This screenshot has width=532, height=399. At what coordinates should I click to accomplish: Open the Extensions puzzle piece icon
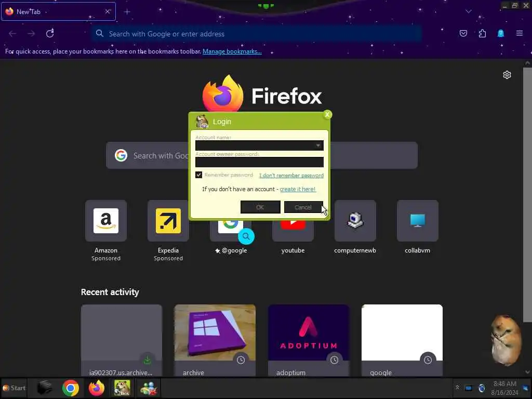point(482,33)
